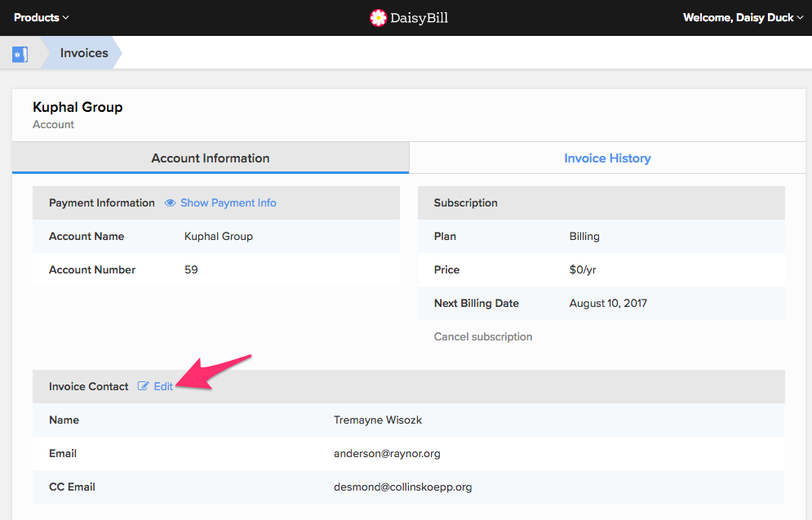Click the CC email desmond@collinskoepp.org
Viewport: 812px width, 520px height.
[x=403, y=487]
